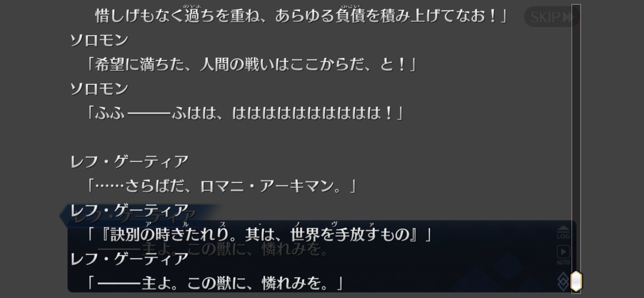644x298 pixels.
Task: Click the last レフ・ゲーティア speaker name
Action: [x=129, y=259]
